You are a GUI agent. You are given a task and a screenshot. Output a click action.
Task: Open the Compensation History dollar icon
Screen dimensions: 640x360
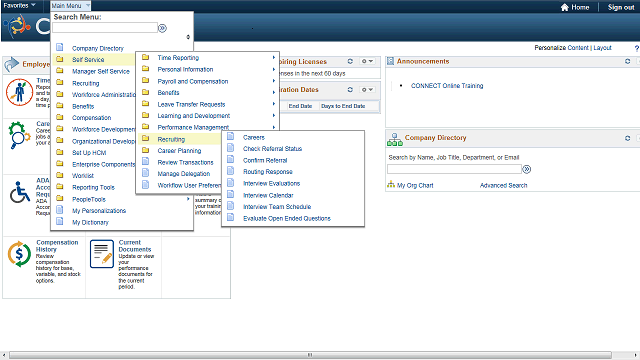coord(19,254)
